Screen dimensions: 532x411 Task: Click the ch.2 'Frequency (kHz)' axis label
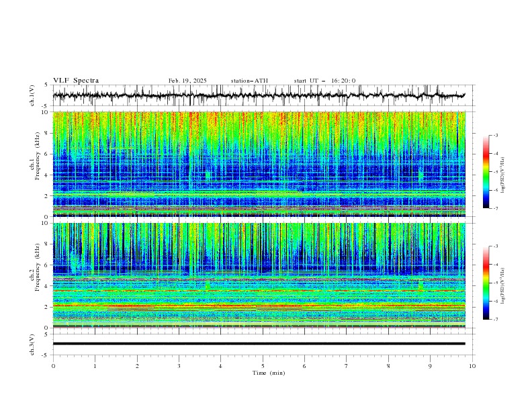pos(38,267)
